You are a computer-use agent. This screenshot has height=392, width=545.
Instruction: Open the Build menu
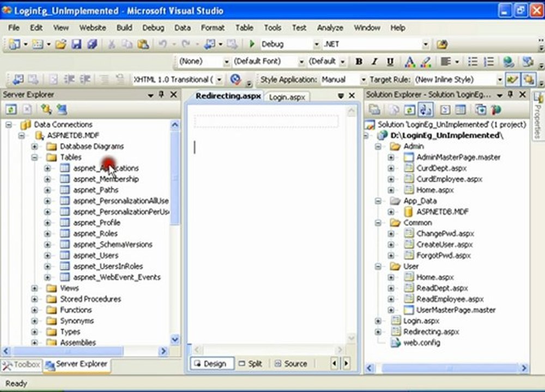point(124,28)
